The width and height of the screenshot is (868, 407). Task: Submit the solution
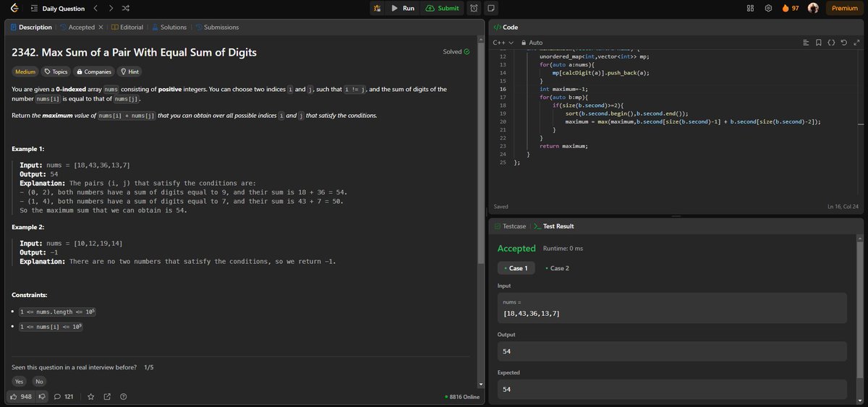442,8
